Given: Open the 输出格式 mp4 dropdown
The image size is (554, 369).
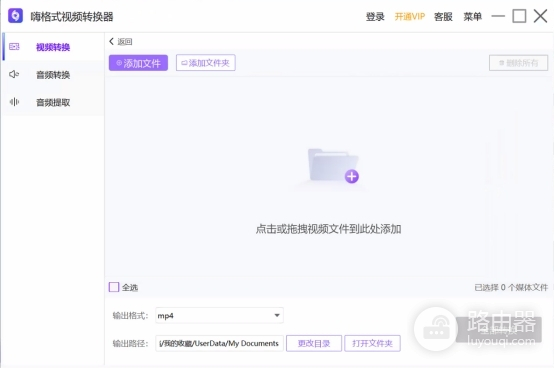Looking at the screenshot, I should tap(219, 316).
